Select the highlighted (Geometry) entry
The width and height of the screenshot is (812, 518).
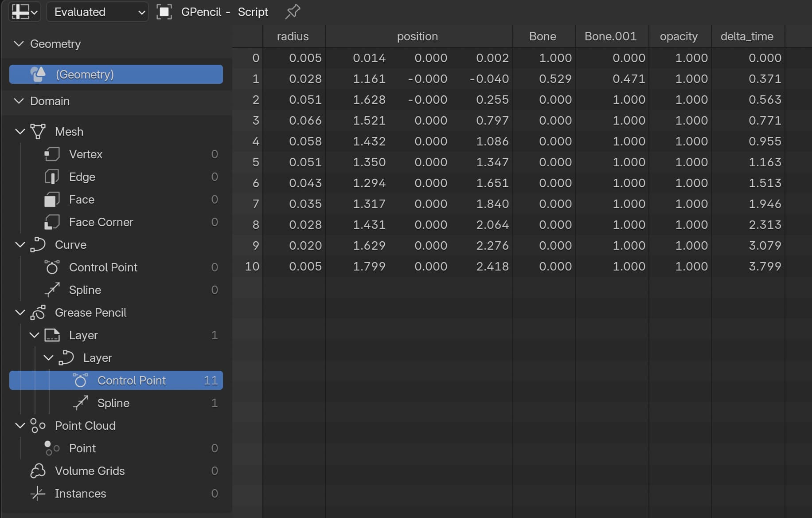pos(116,75)
